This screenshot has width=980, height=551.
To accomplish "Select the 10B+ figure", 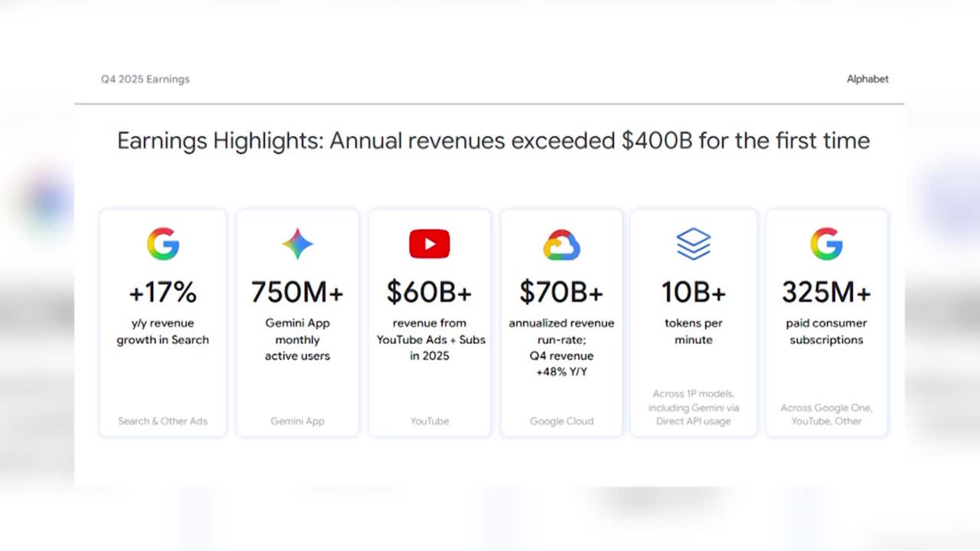I will (x=693, y=292).
